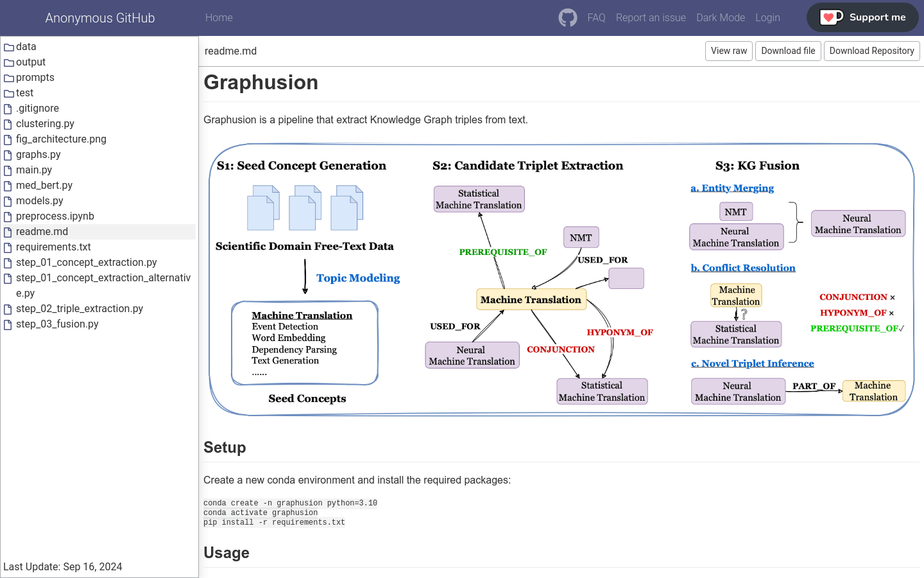Click the file icon beside step_03_fusion.py
Screen dimensions: 924x578
(x=8, y=324)
